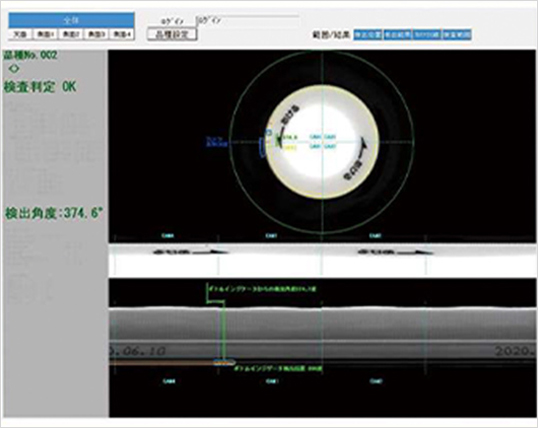Click the <> symbol under 品種No.002

tap(14, 69)
